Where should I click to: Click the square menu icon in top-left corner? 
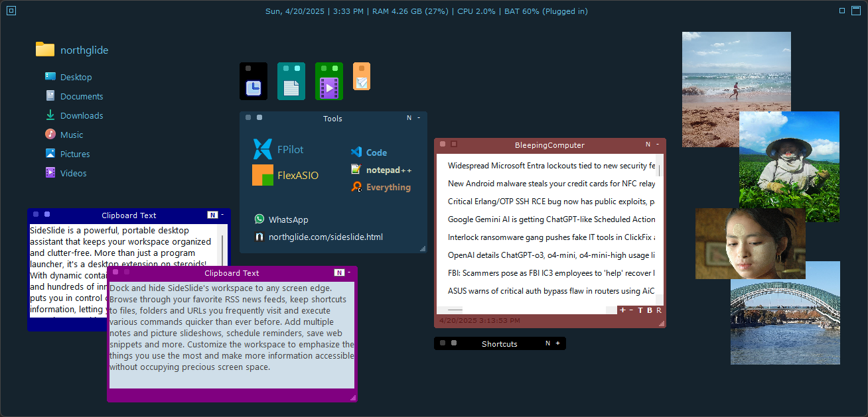point(11,11)
